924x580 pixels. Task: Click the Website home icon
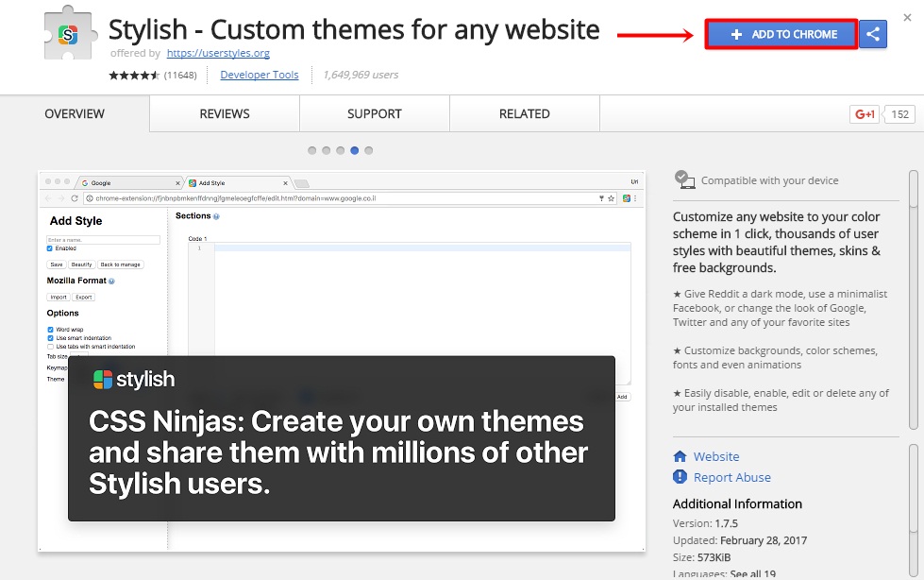[678, 456]
